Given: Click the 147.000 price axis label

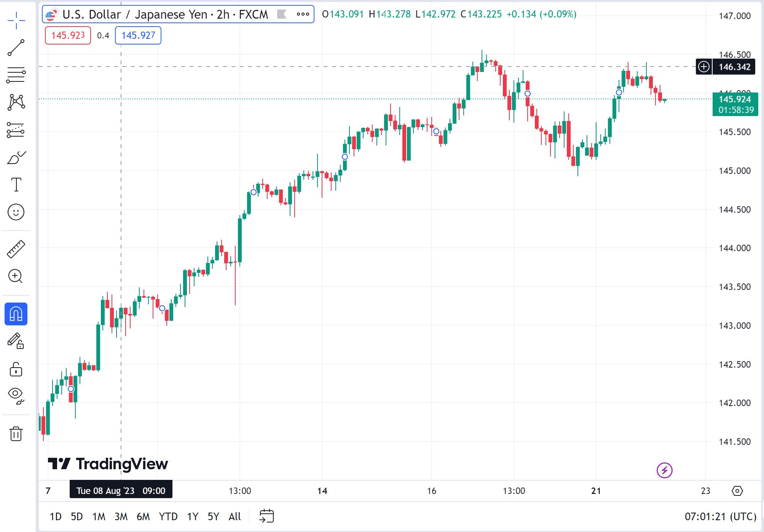Looking at the screenshot, I should click(734, 16).
